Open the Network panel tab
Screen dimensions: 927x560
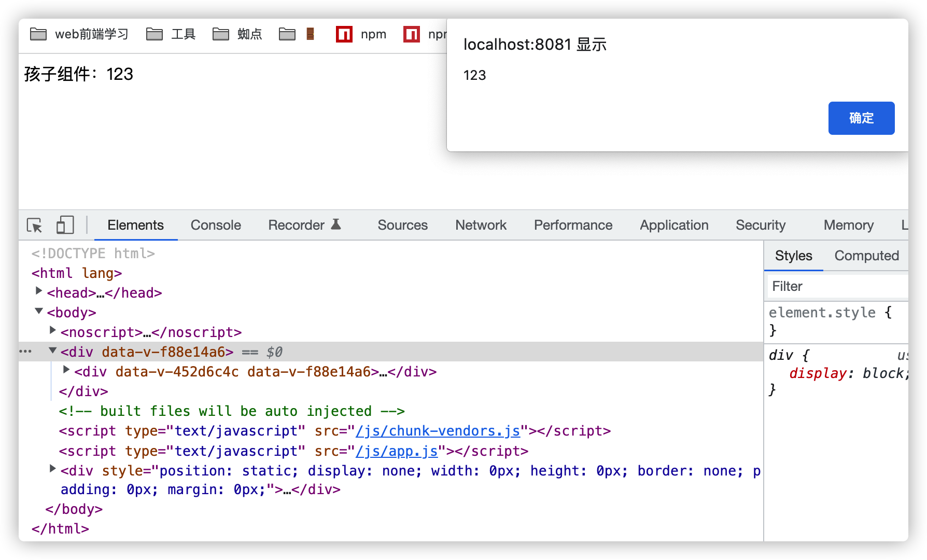481,225
